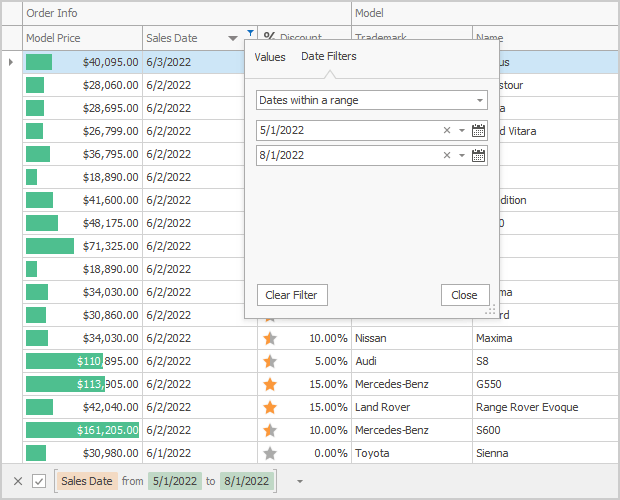Screen dimensions: 620x500
Task: Expand the 'Dates within a range' dropdown
Action: [x=480, y=100]
